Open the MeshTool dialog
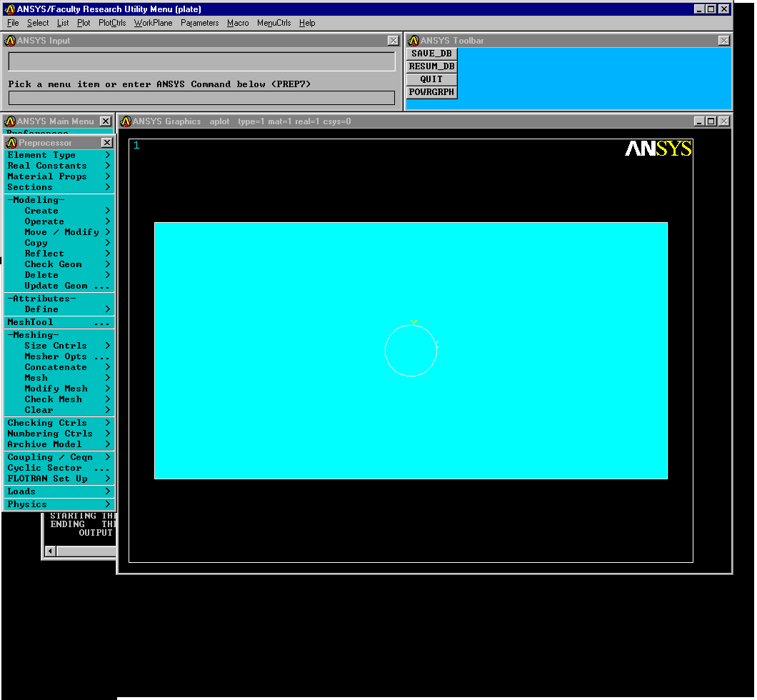 coord(59,322)
